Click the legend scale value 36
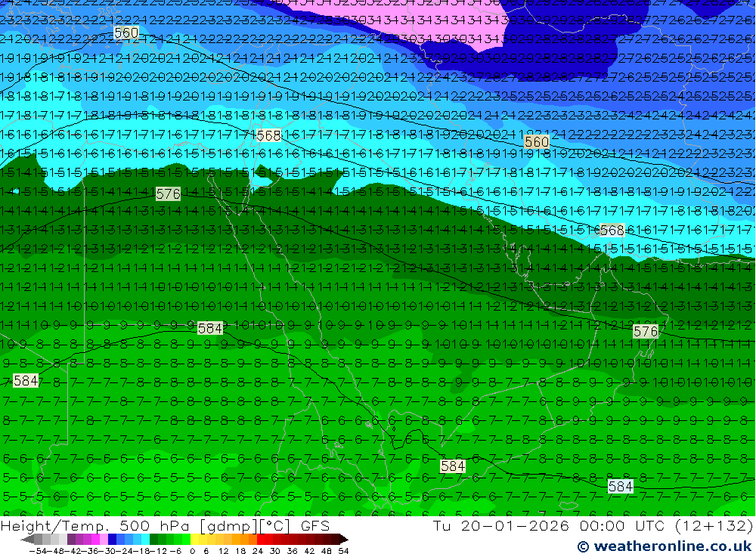The image size is (756, 554). click(x=292, y=551)
